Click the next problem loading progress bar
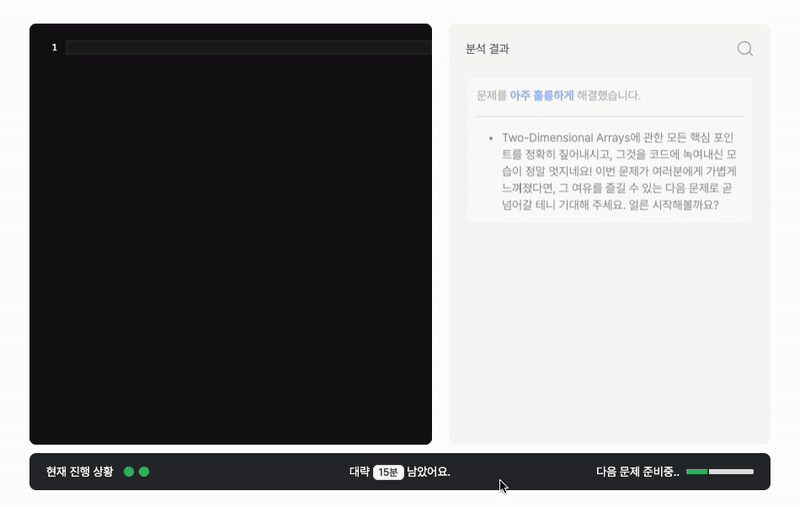 (720, 472)
